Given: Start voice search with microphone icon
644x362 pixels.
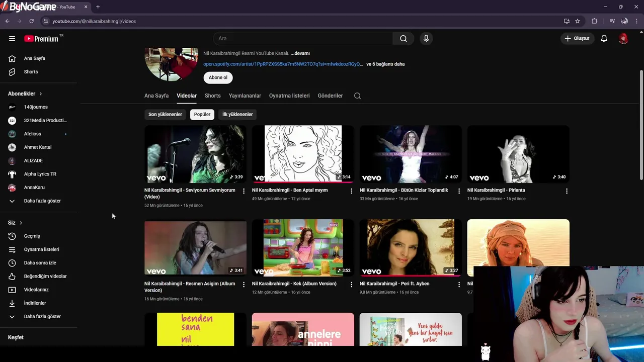Looking at the screenshot, I should [426, 38].
